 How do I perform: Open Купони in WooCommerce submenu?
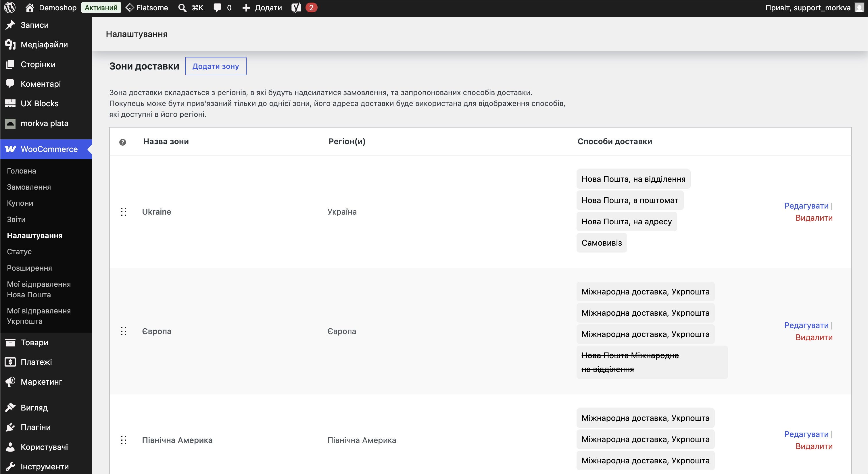pos(20,203)
